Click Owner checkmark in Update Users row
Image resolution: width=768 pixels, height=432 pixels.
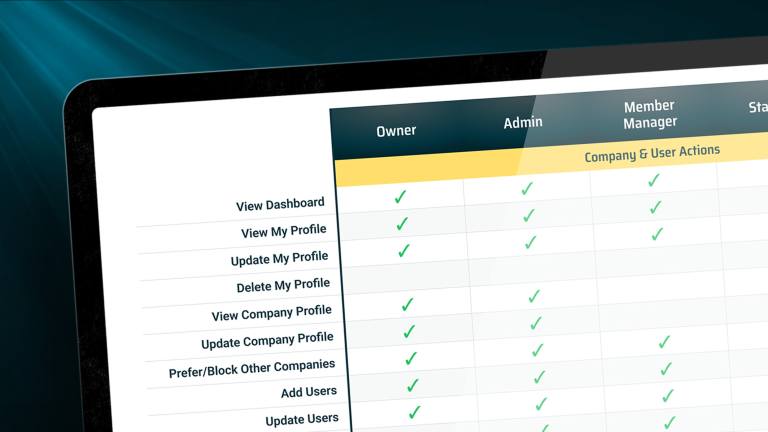click(x=414, y=412)
